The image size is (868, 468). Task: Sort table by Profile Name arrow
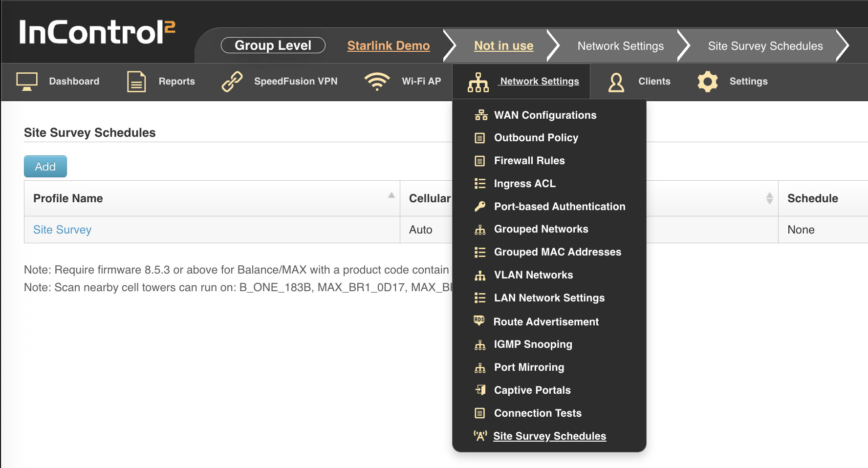pyautogui.click(x=391, y=195)
